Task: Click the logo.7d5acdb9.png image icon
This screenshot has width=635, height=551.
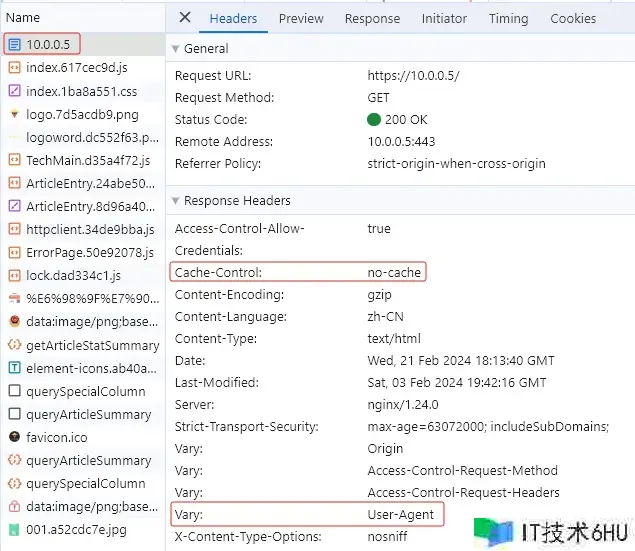Action: [14, 114]
